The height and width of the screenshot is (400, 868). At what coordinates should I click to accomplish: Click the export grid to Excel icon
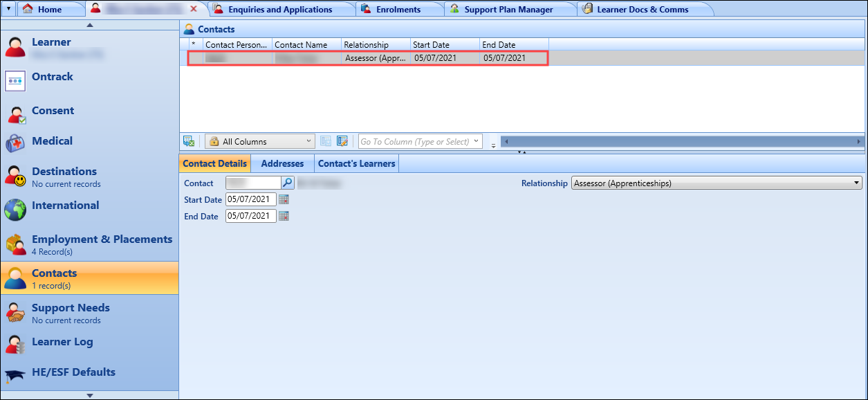(189, 141)
